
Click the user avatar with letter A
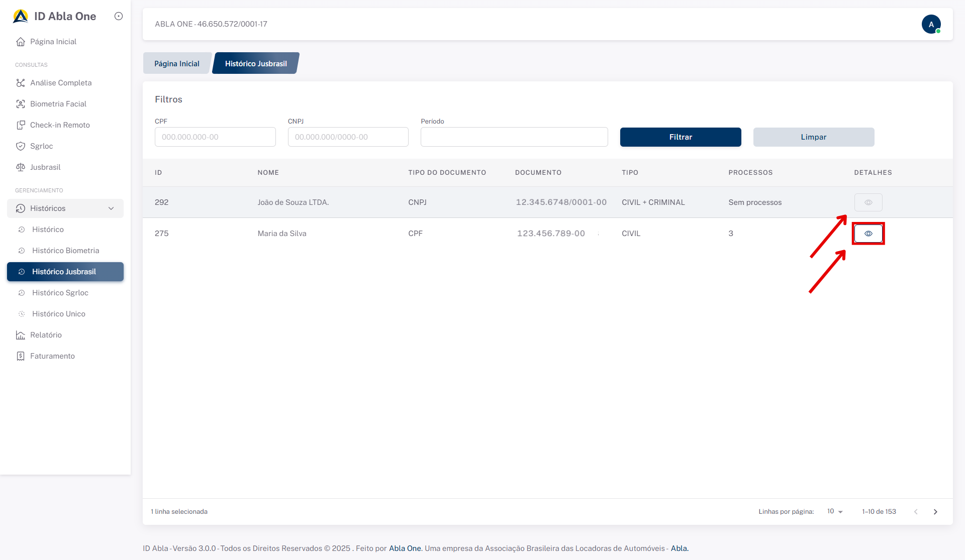click(931, 24)
